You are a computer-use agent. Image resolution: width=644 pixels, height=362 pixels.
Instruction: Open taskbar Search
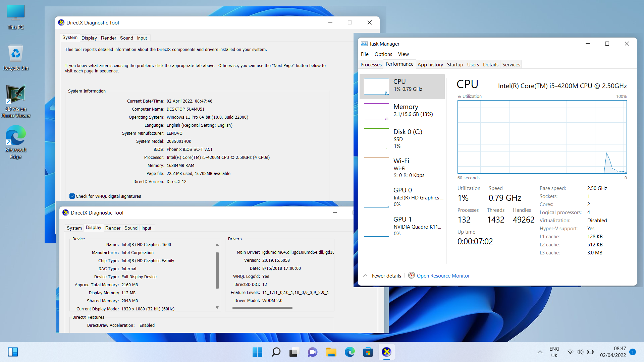(x=276, y=352)
